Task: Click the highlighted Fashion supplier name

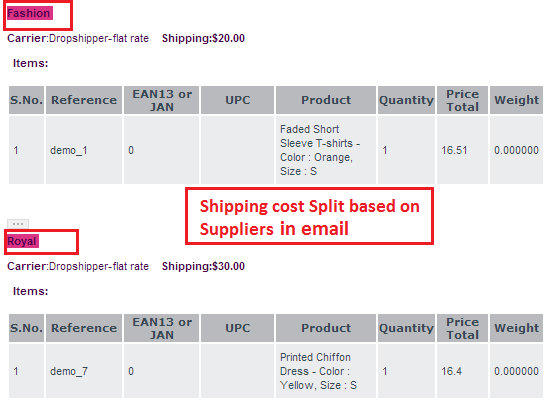Action: 30,14
